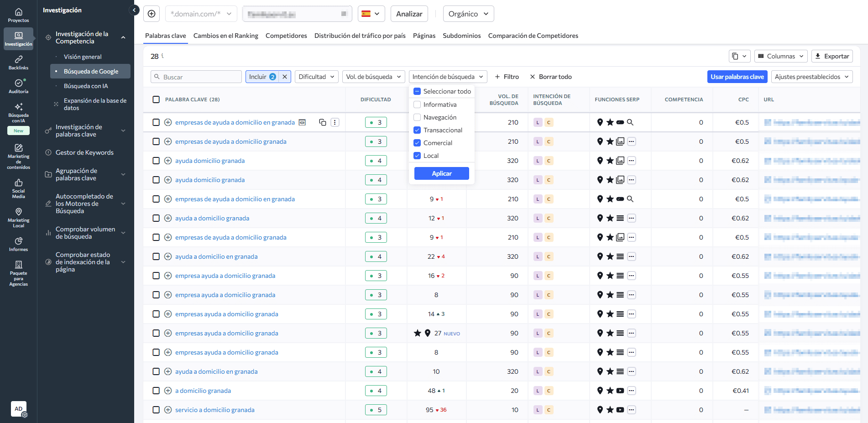Click the Aplicar button

tap(441, 173)
